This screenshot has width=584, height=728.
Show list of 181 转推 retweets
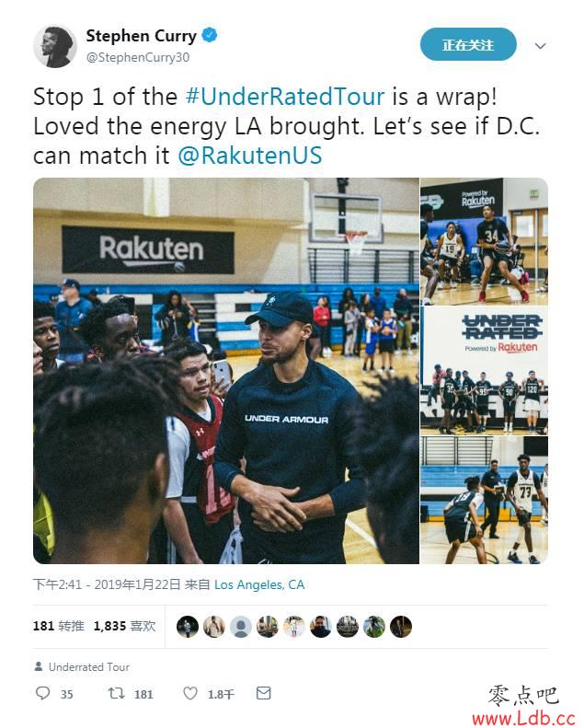[x=59, y=626]
